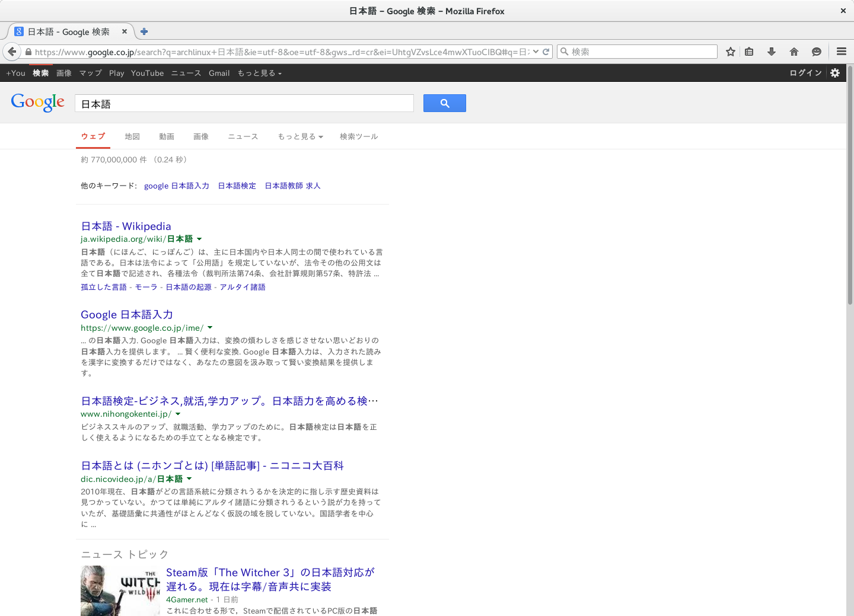The image size is (854, 616).
Task: Open the 日本語 - Wikipedia result
Action: click(x=126, y=226)
